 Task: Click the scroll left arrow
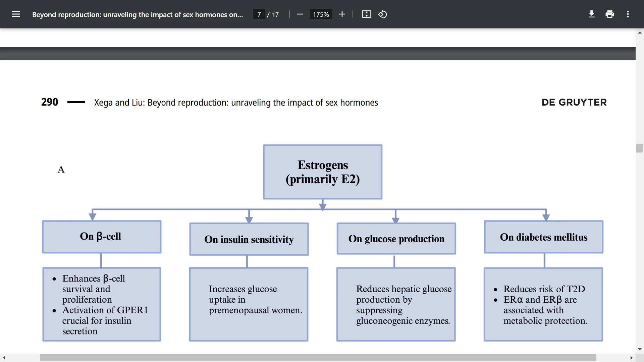tap(4, 358)
